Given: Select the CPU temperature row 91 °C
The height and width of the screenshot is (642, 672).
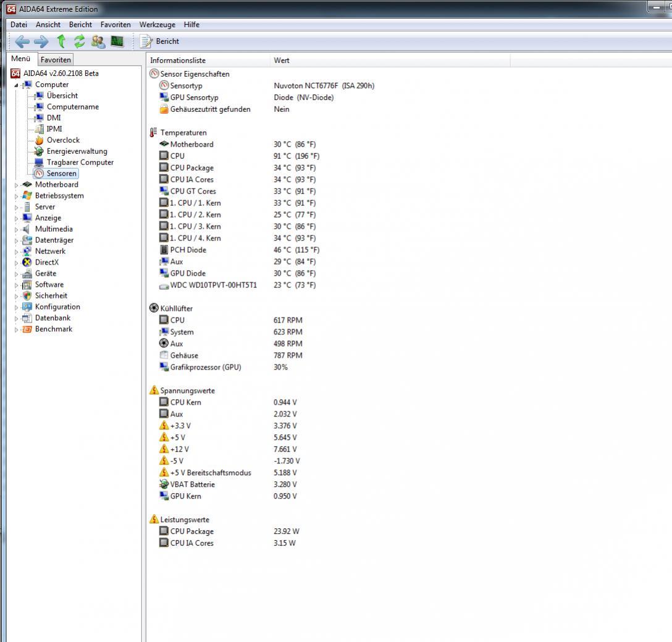Looking at the screenshot, I should [x=239, y=156].
